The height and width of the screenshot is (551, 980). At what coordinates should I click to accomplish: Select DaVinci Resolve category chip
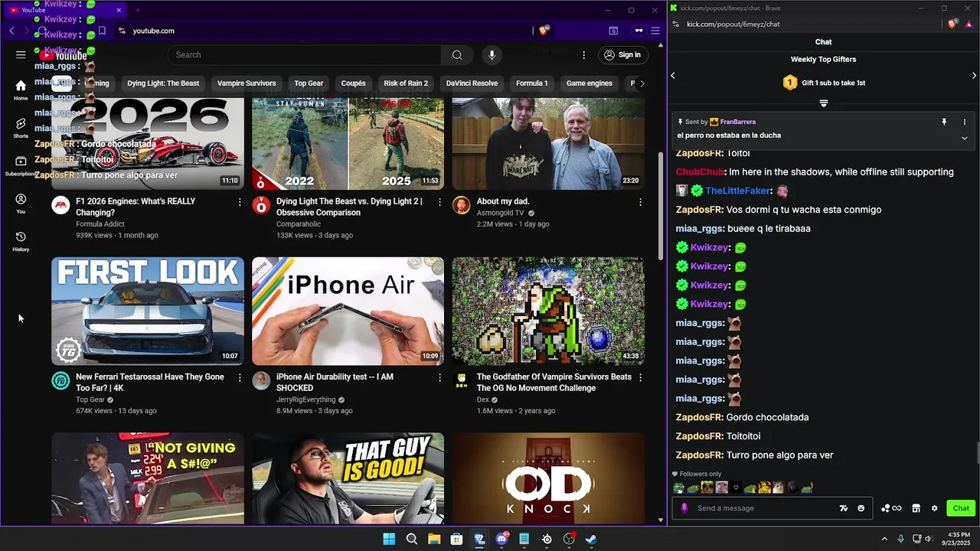pyautogui.click(x=472, y=83)
